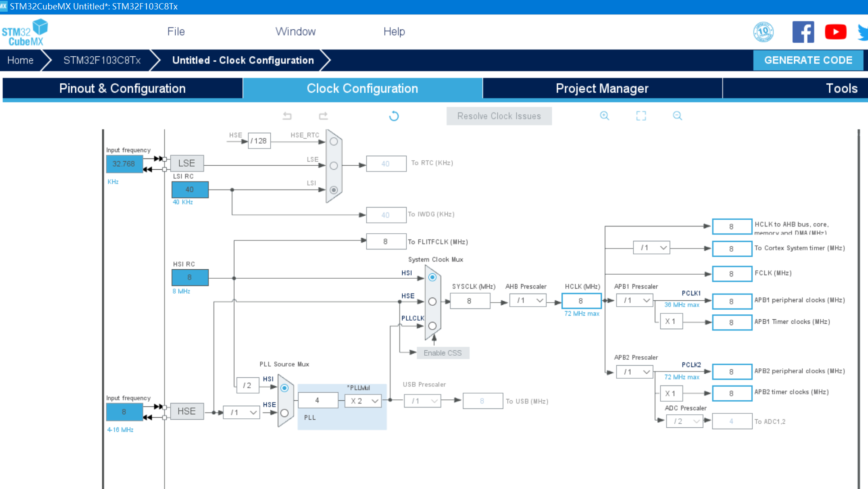Click the HSE input frequency field
The height and width of the screenshot is (489, 868).
tap(124, 412)
